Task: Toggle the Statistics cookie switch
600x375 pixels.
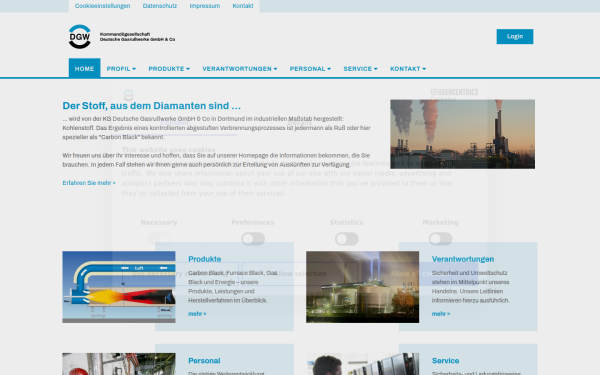Action: pyautogui.click(x=347, y=239)
